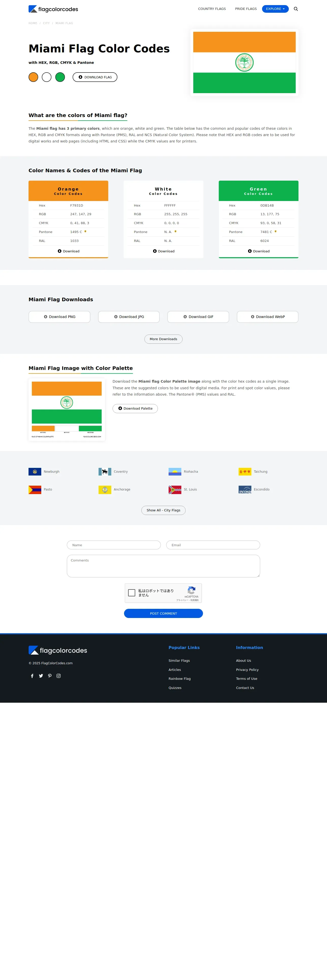Check the reCAPTCHA not-a-robot checkbox

pyautogui.click(x=132, y=593)
